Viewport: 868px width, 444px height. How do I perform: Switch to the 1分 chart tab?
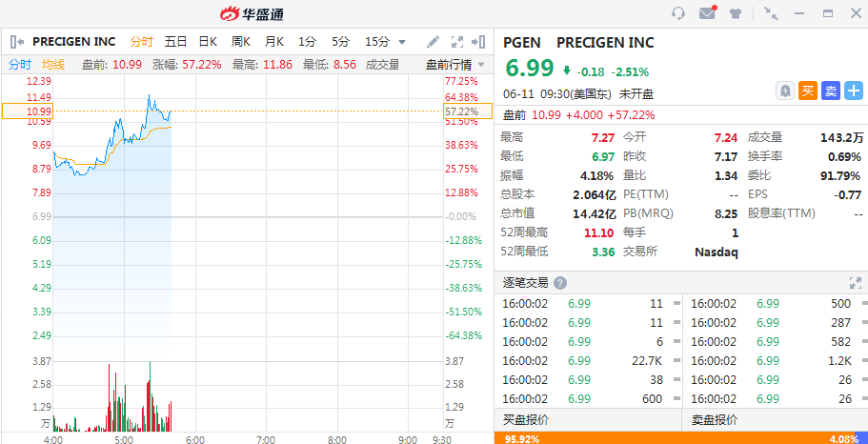(x=307, y=42)
